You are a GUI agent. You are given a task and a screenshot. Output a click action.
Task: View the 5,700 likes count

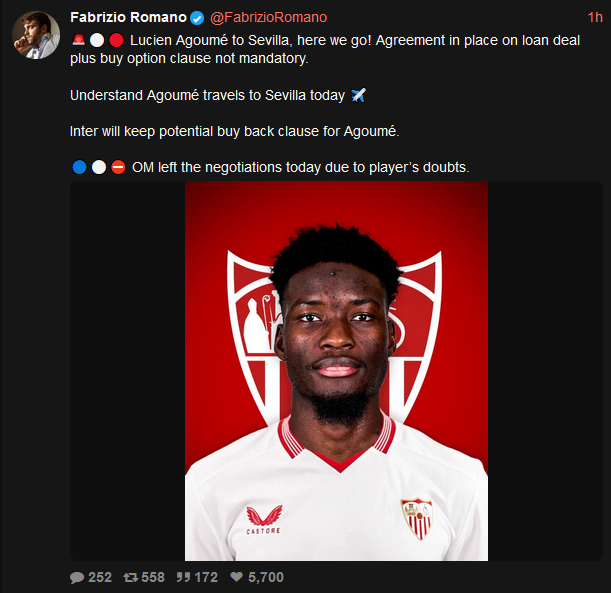click(x=266, y=577)
